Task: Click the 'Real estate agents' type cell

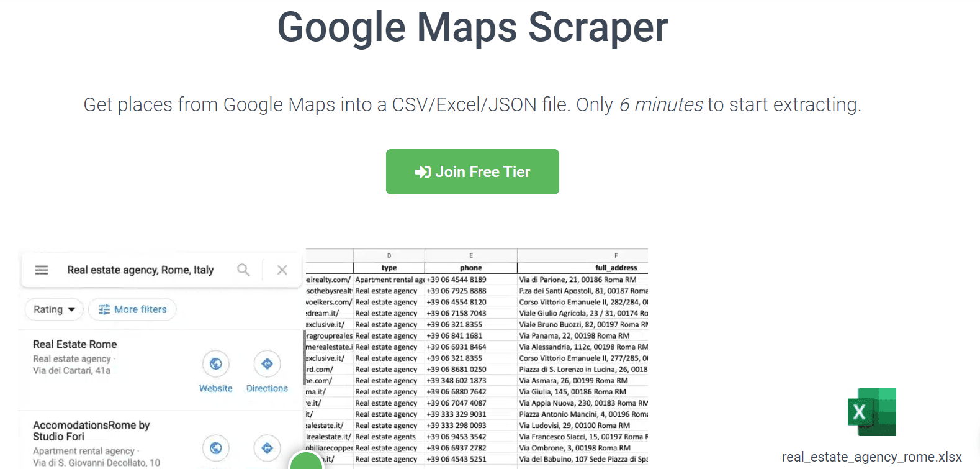Action: pos(389,437)
